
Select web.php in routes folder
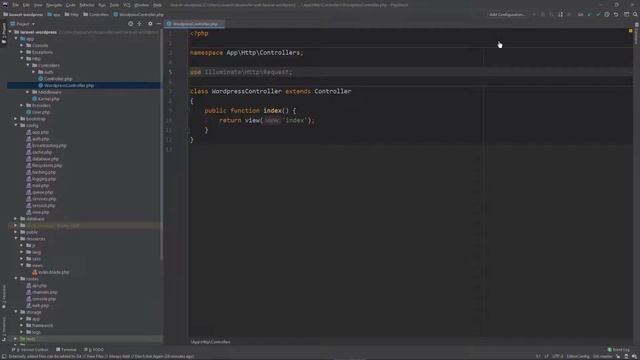(38, 305)
